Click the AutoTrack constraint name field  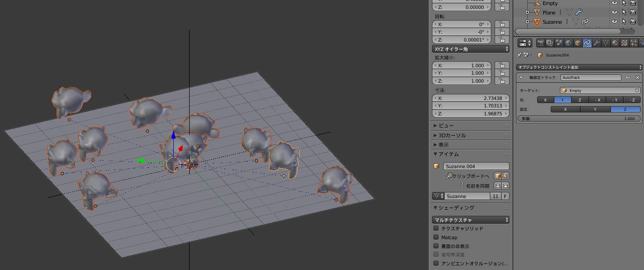[x=591, y=78]
